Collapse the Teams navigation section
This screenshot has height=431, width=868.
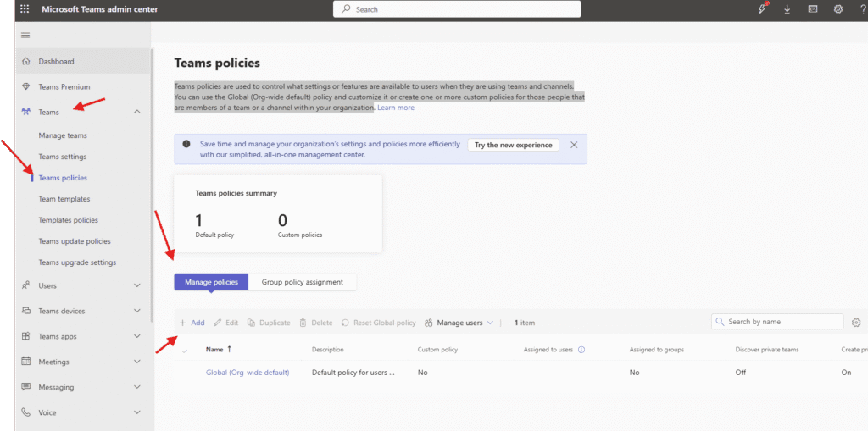pos(137,112)
